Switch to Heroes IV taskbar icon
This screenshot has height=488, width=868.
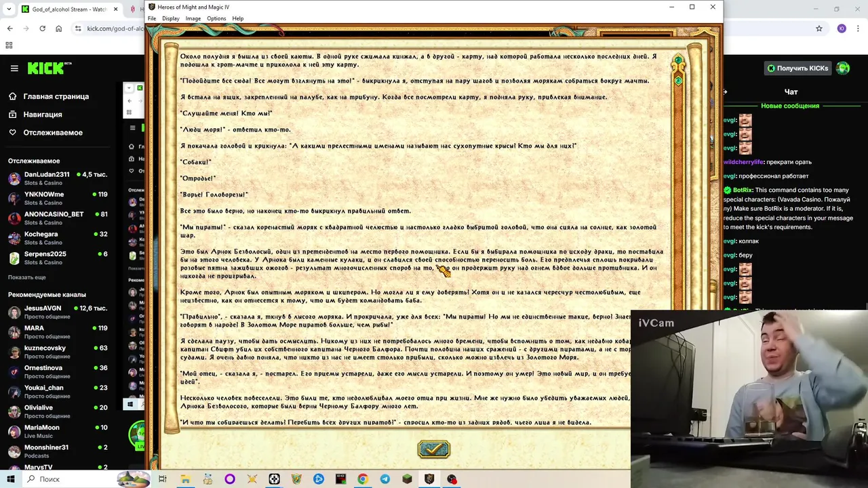(429, 479)
